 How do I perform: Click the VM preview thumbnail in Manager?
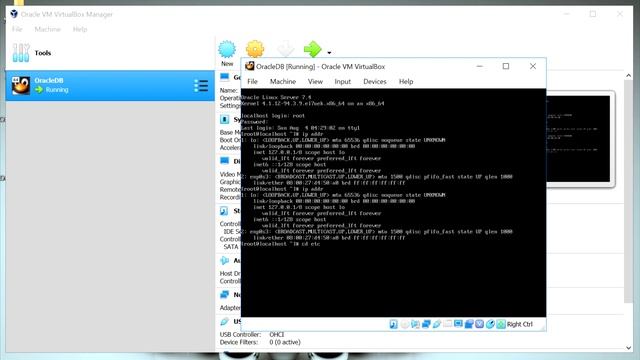pos(580,139)
